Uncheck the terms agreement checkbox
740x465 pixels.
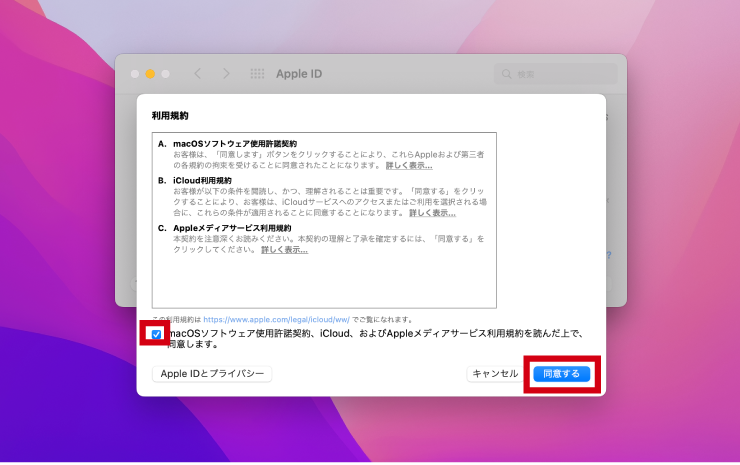(156, 334)
